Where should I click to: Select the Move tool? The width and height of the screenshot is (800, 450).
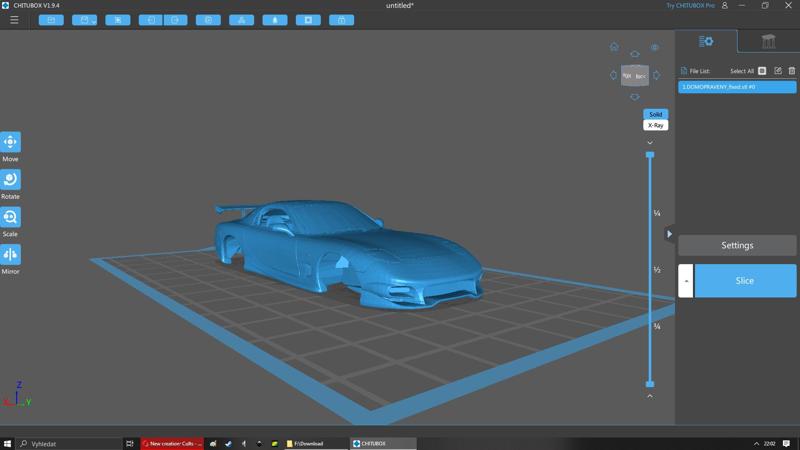(10, 142)
